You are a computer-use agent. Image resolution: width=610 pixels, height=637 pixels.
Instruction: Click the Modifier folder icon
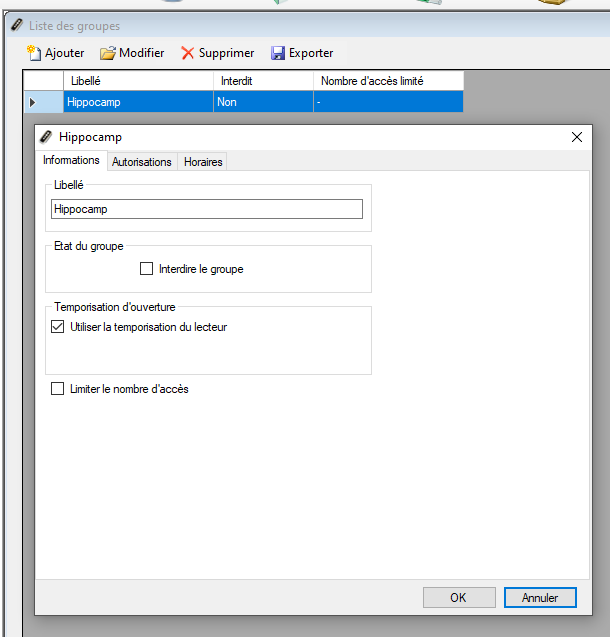[108, 53]
